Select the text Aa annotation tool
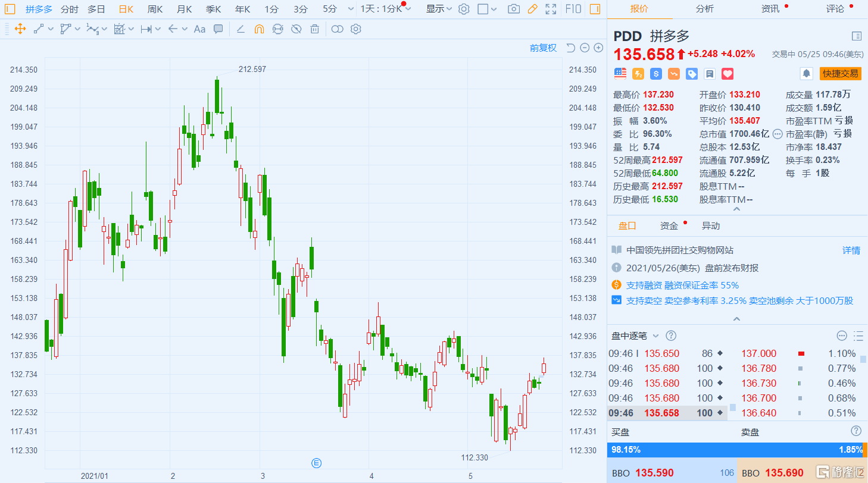The width and height of the screenshot is (868, 483). pyautogui.click(x=199, y=29)
